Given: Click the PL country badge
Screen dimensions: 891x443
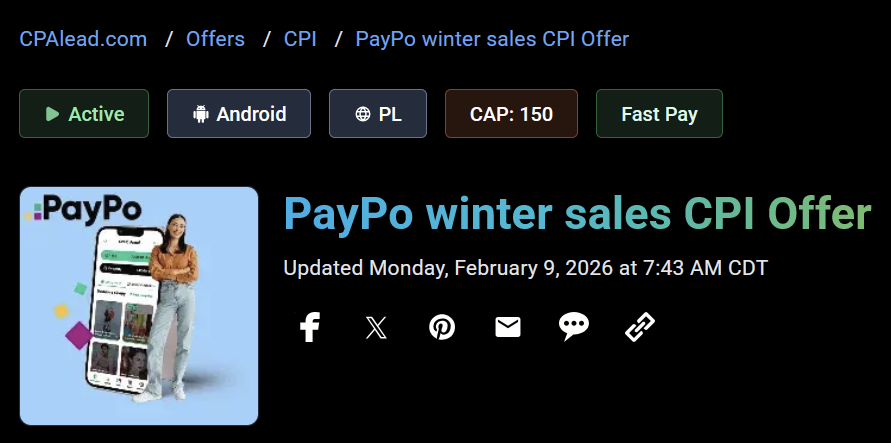Looking at the screenshot, I should coord(378,114).
